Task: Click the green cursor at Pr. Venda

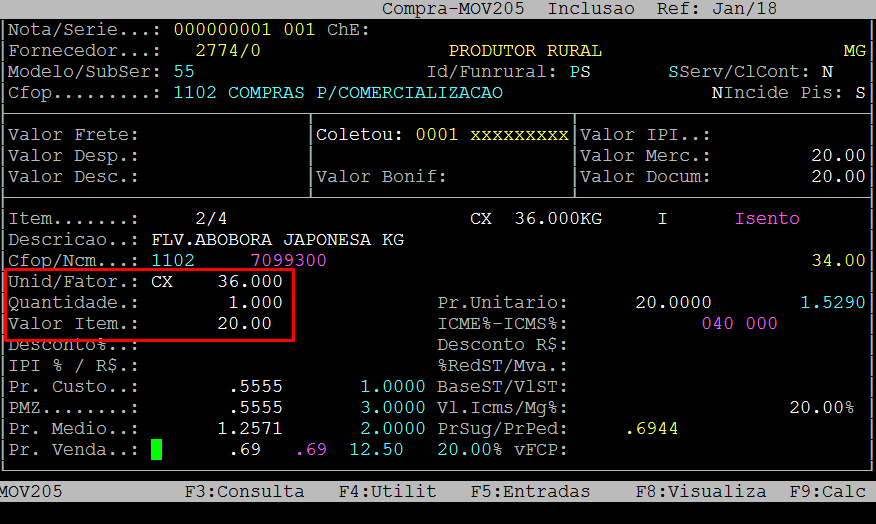Action: (156, 450)
